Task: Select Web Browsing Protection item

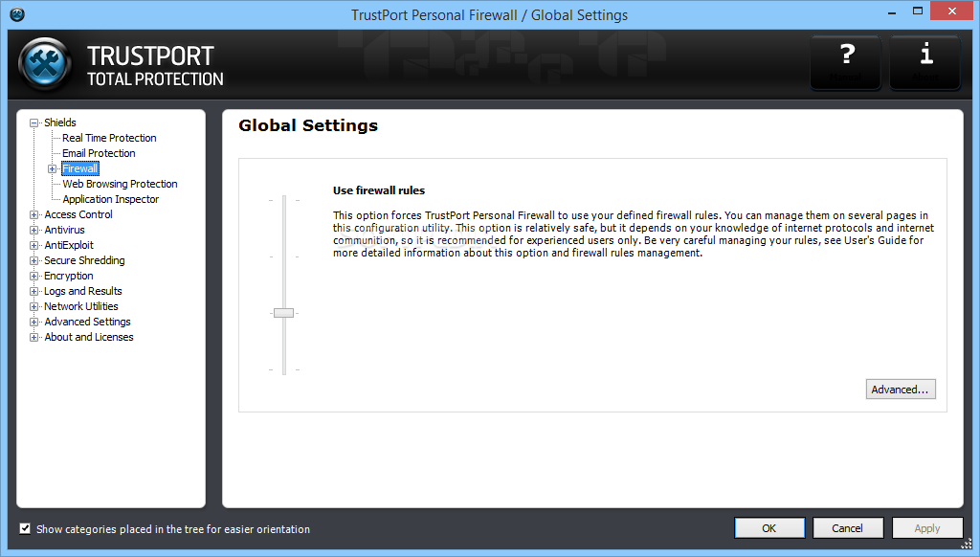Action: click(120, 184)
